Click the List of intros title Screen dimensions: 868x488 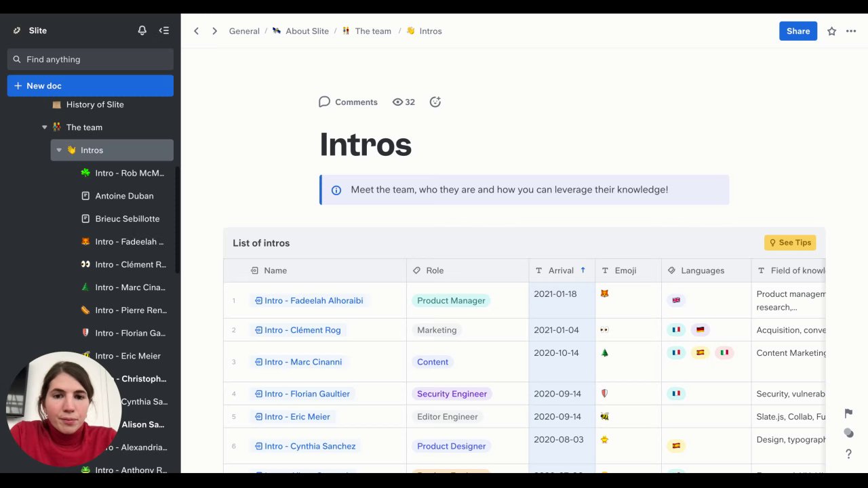(261, 243)
